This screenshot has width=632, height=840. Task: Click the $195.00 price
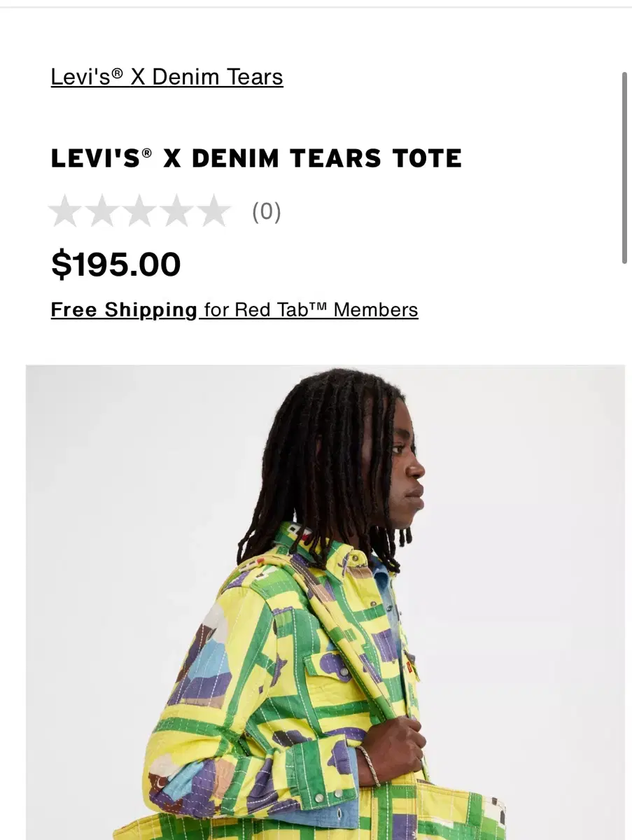click(x=115, y=264)
